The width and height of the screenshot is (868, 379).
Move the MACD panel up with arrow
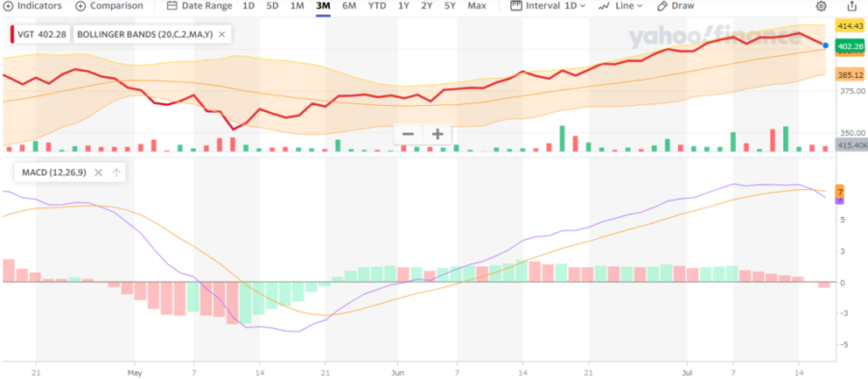117,173
